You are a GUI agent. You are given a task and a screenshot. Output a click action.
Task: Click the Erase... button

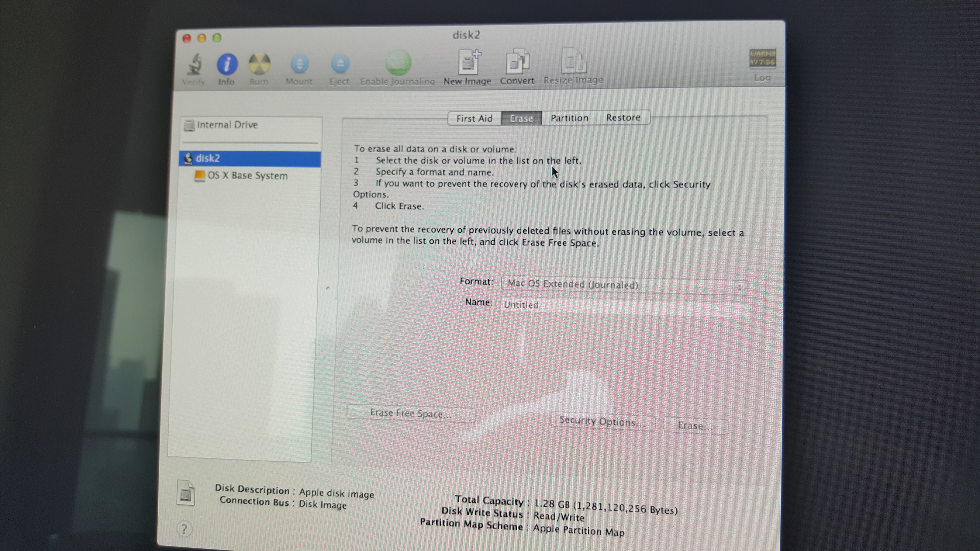pos(696,426)
